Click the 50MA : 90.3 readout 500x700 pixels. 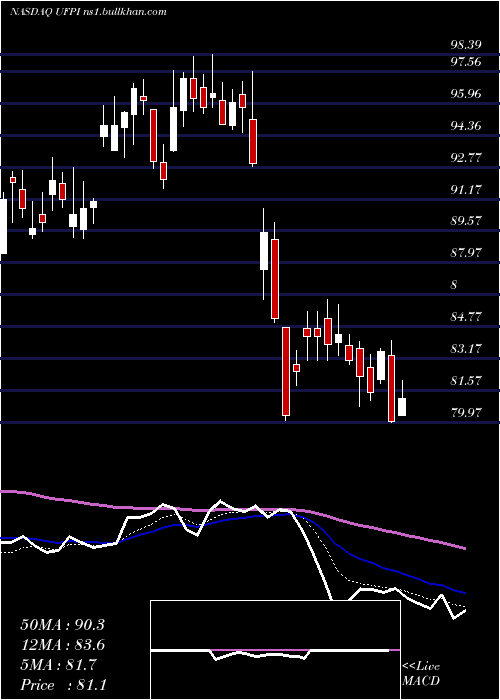coord(62,625)
